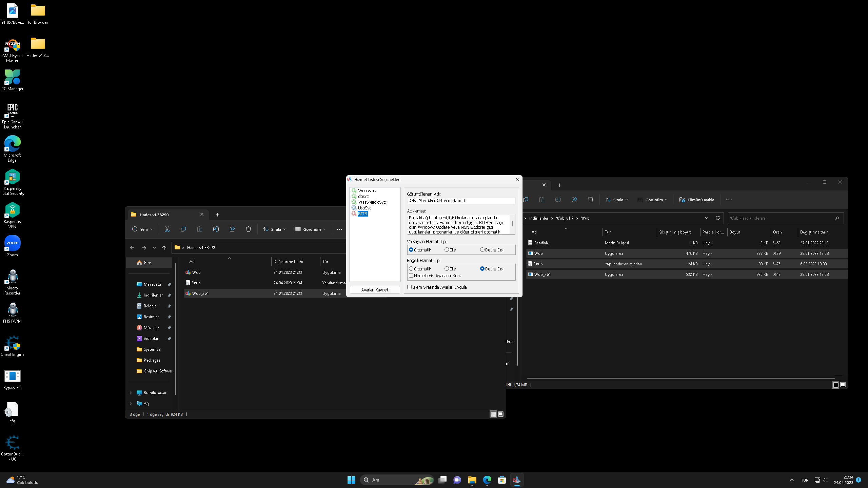Image resolution: width=868 pixels, height=488 pixels.
Task: Set blocked service type to Otomatik
Action: point(420,269)
